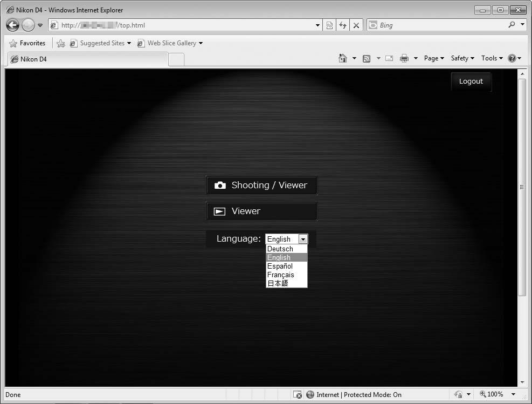Click Protected Mode: On status text
This screenshot has height=404, width=532.
(372, 394)
